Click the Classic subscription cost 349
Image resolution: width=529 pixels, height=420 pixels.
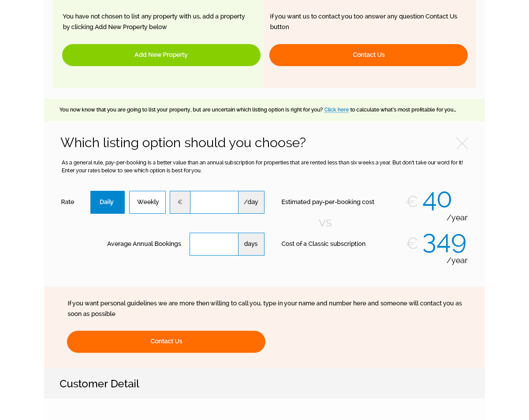point(444,243)
